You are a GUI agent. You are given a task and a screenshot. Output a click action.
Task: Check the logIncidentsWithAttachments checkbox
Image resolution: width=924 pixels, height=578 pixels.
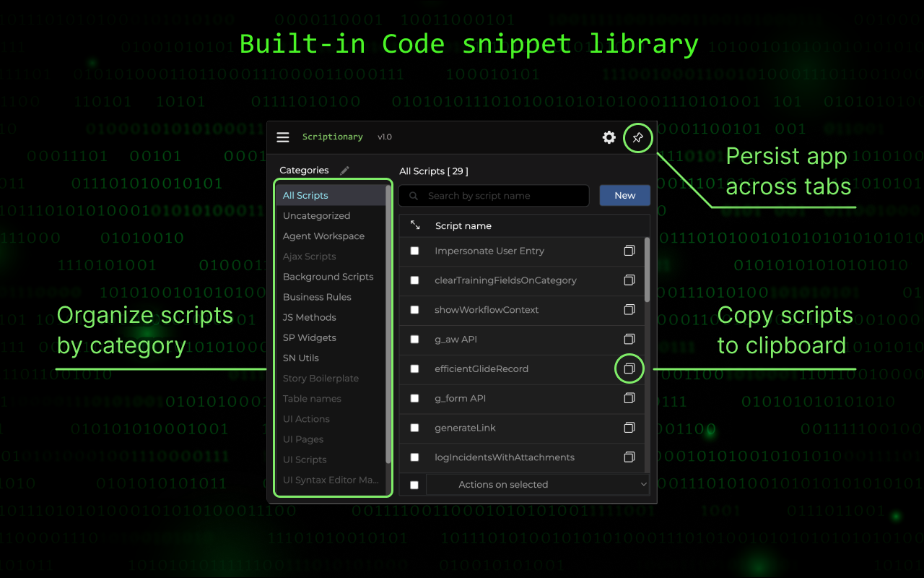click(x=414, y=457)
